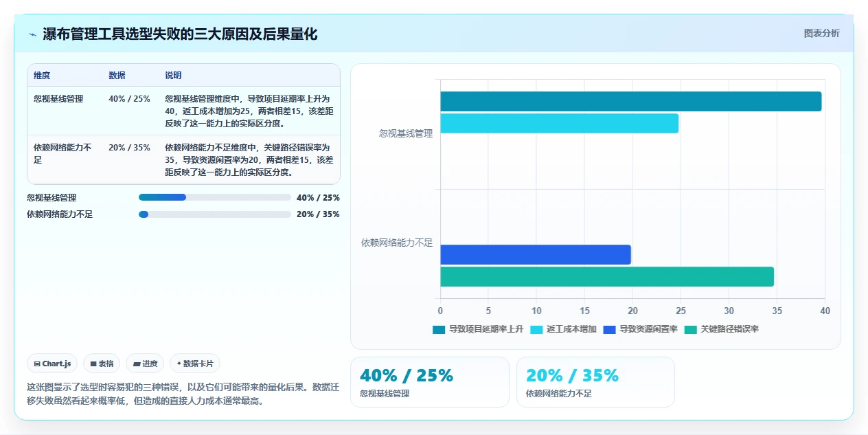Click the 忽视基线管理 chart axis label
Viewport: 868px width, 435px height.
tap(406, 133)
